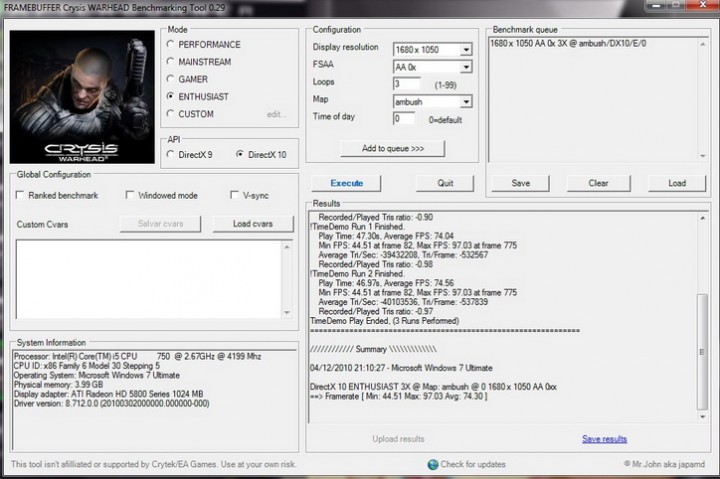
Task: Save the benchmark queue
Action: (x=520, y=183)
